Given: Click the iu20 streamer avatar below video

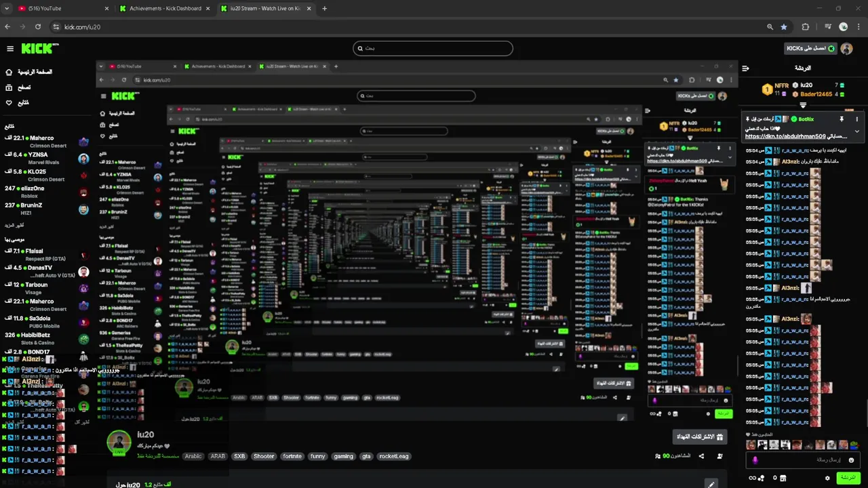Looking at the screenshot, I should (119, 441).
